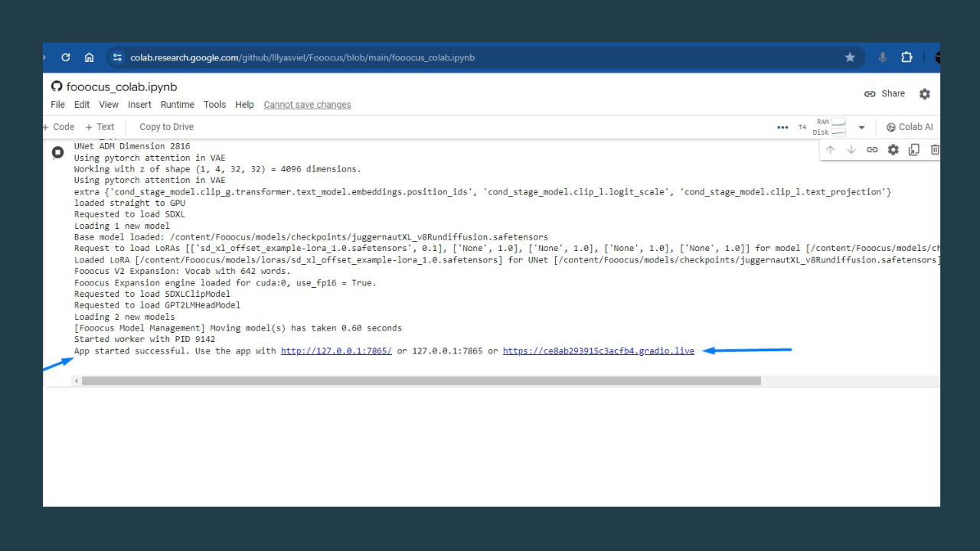This screenshot has height=551, width=980.
Task: Click the 'Base model loaded' output line
Action: coord(311,237)
